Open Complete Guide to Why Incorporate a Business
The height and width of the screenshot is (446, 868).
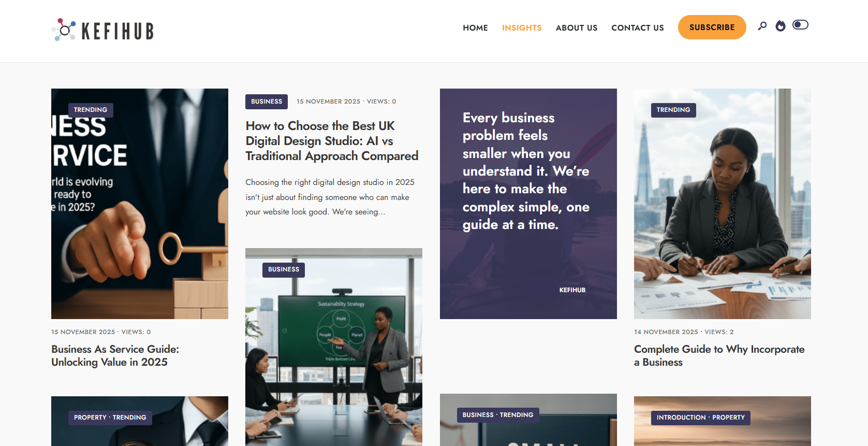coord(719,355)
